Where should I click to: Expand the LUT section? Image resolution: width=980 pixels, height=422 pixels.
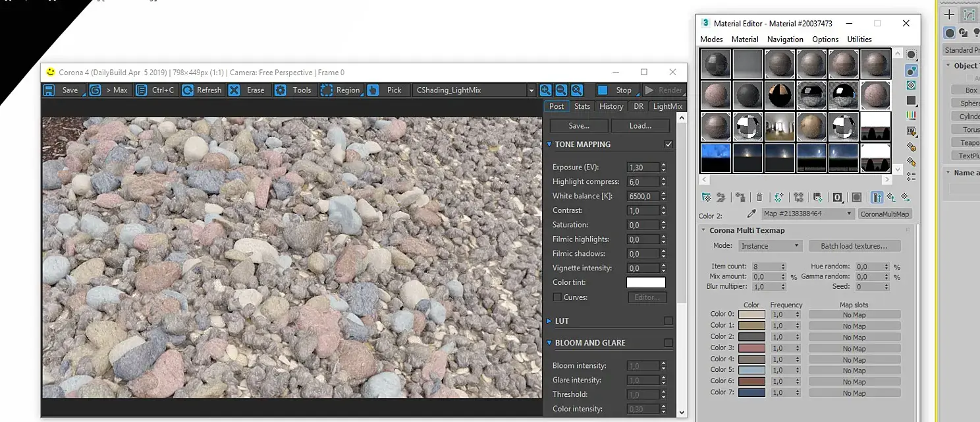click(x=549, y=321)
